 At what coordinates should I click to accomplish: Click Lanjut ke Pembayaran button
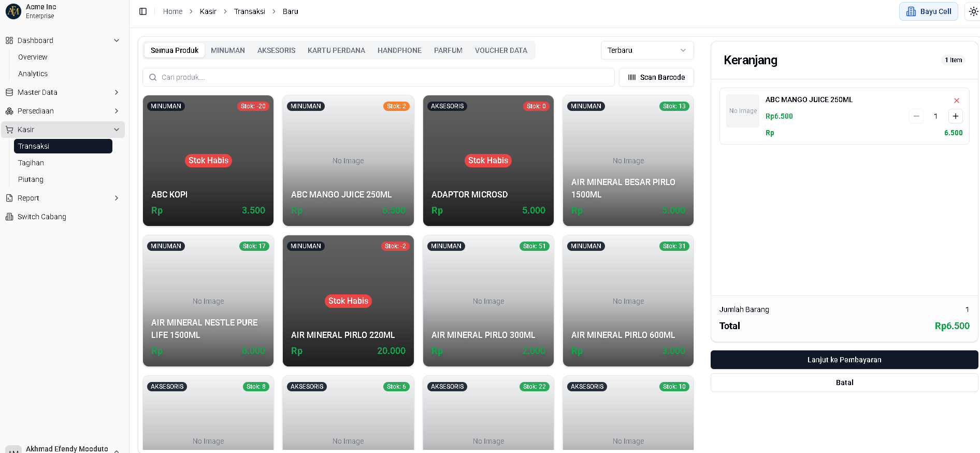tap(844, 360)
